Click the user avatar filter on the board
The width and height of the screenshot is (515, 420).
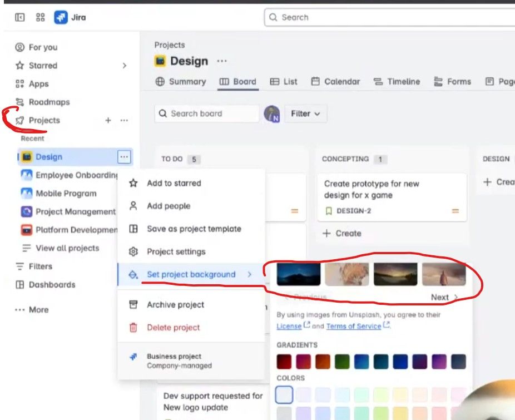(271, 113)
